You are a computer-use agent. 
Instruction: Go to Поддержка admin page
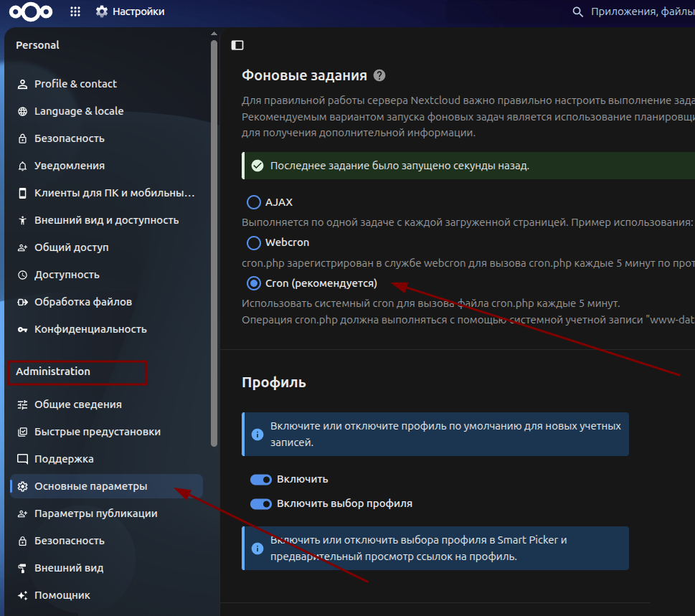(106, 459)
